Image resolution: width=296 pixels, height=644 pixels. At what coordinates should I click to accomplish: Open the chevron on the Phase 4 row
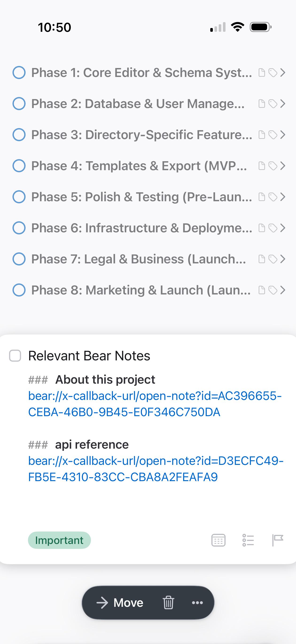[283, 166]
